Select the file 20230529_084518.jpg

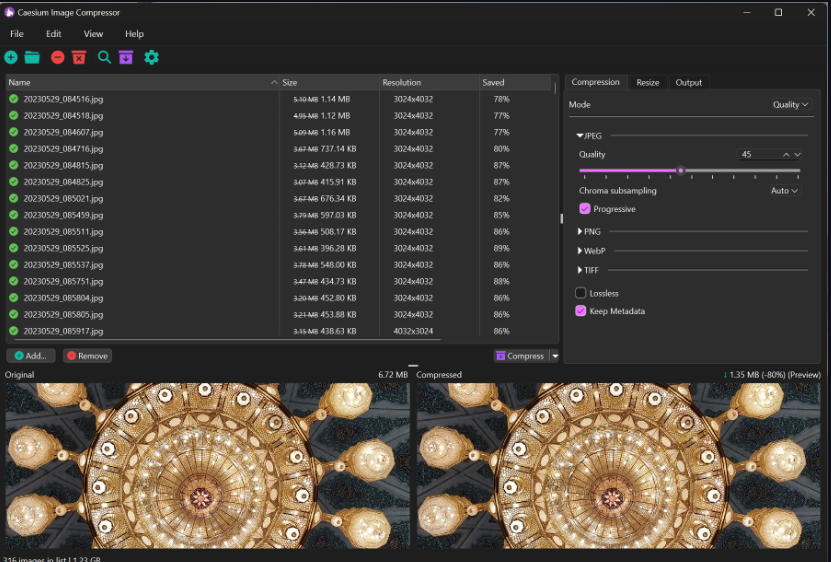[x=64, y=116]
